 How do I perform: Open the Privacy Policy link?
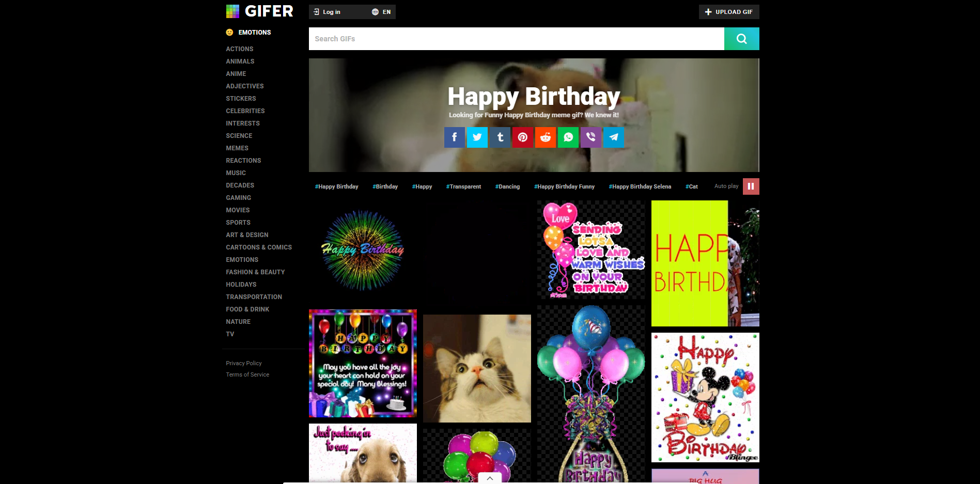point(243,363)
